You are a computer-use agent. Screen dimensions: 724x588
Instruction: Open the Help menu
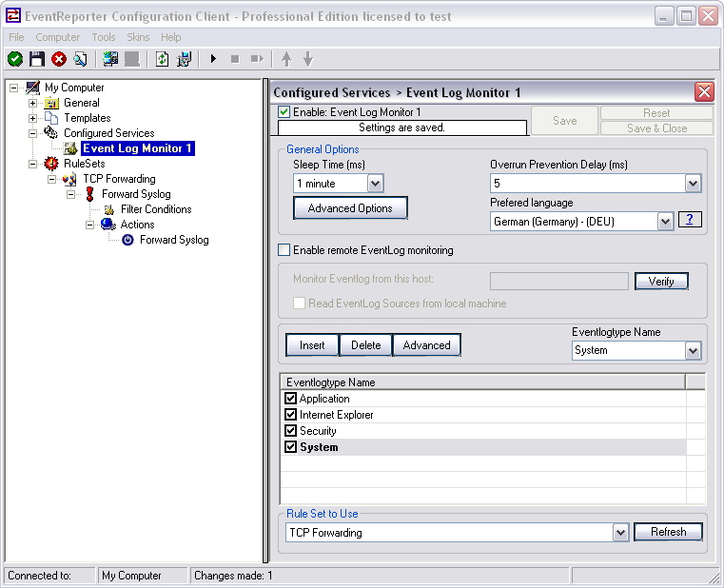coord(171,37)
